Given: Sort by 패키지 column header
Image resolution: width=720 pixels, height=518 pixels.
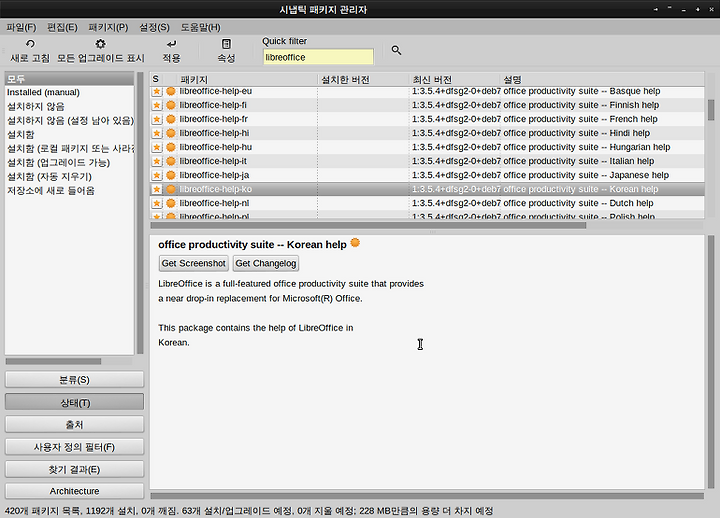Looking at the screenshot, I should (247, 79).
